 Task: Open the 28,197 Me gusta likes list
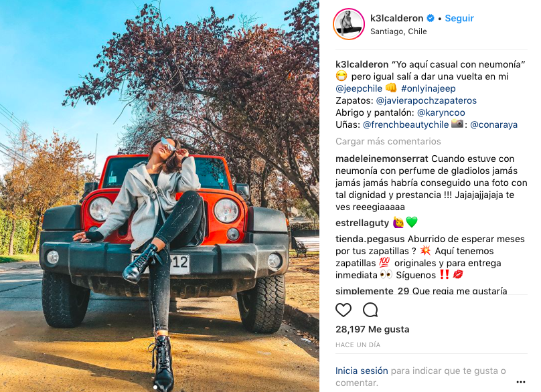tap(372, 329)
